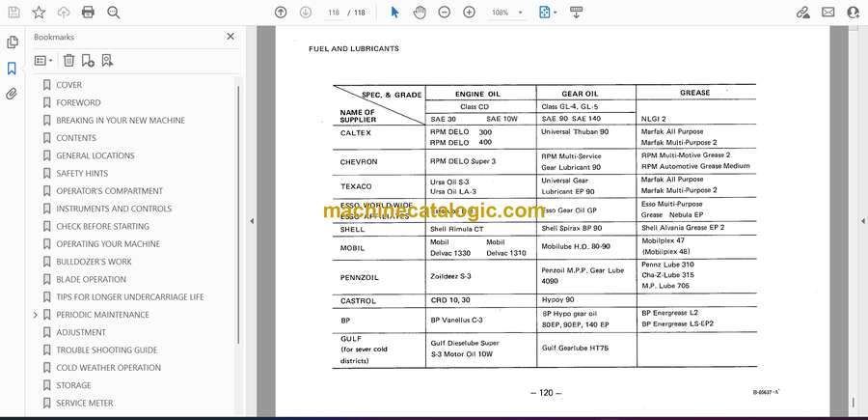
Task: Click the Save file icon
Action: click(x=14, y=13)
